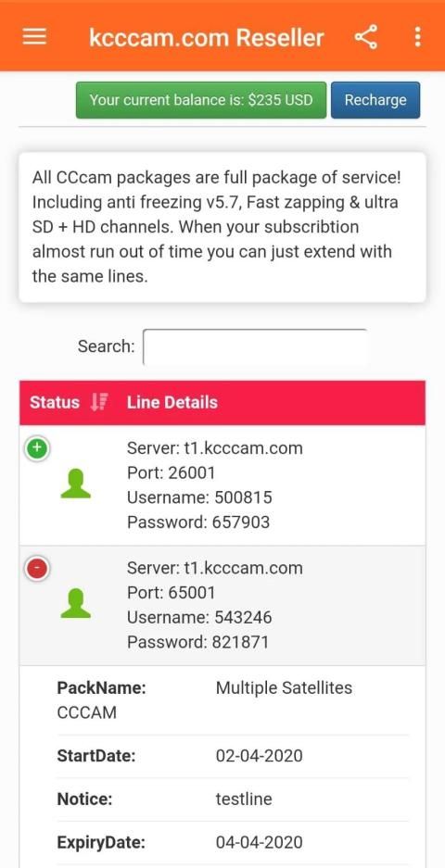Select the Username: 500815 line details
This screenshot has width=445, height=868.
click(199, 497)
